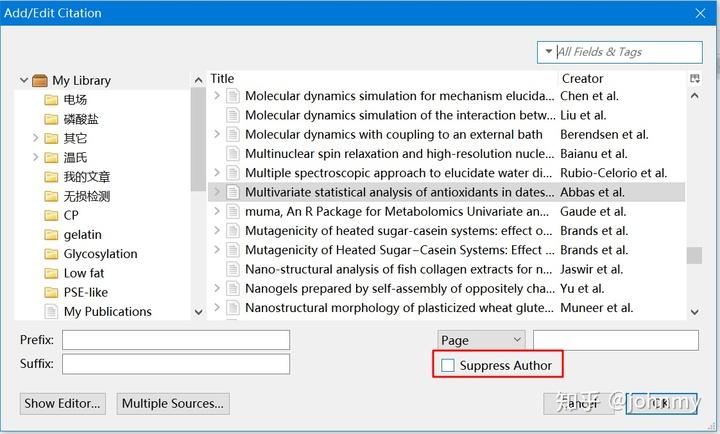
Task: Click the Glycosylation folder icon
Action: point(51,254)
